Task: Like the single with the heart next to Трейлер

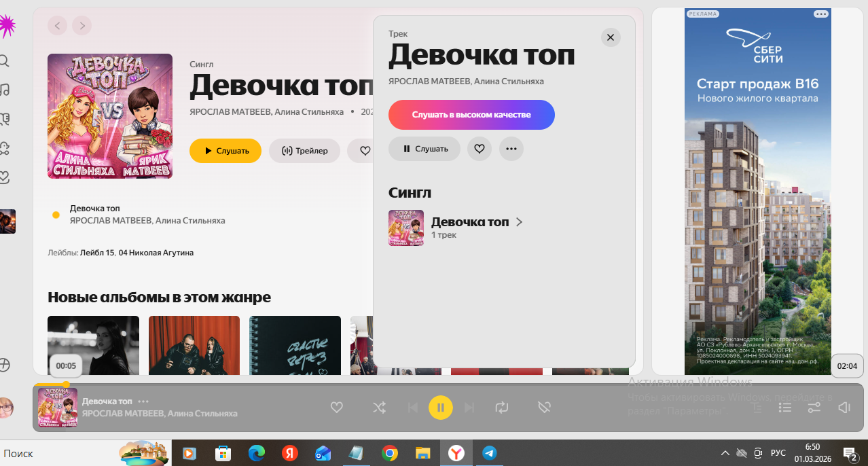Action: [x=365, y=151]
